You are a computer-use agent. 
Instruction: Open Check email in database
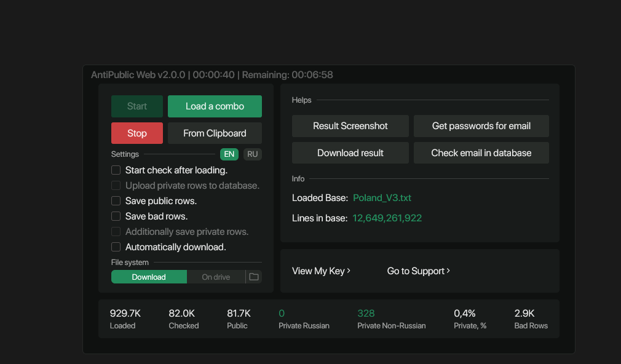481,153
